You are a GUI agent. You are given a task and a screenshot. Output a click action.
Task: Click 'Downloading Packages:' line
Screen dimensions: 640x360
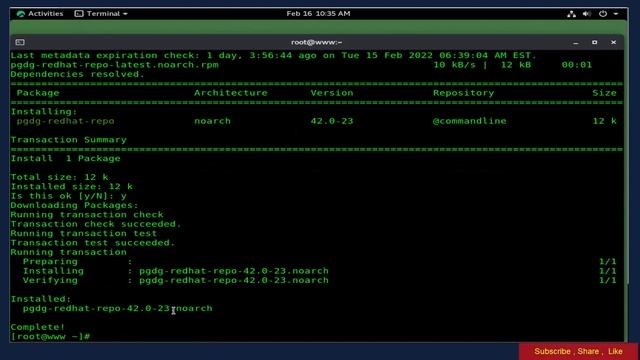(75, 205)
